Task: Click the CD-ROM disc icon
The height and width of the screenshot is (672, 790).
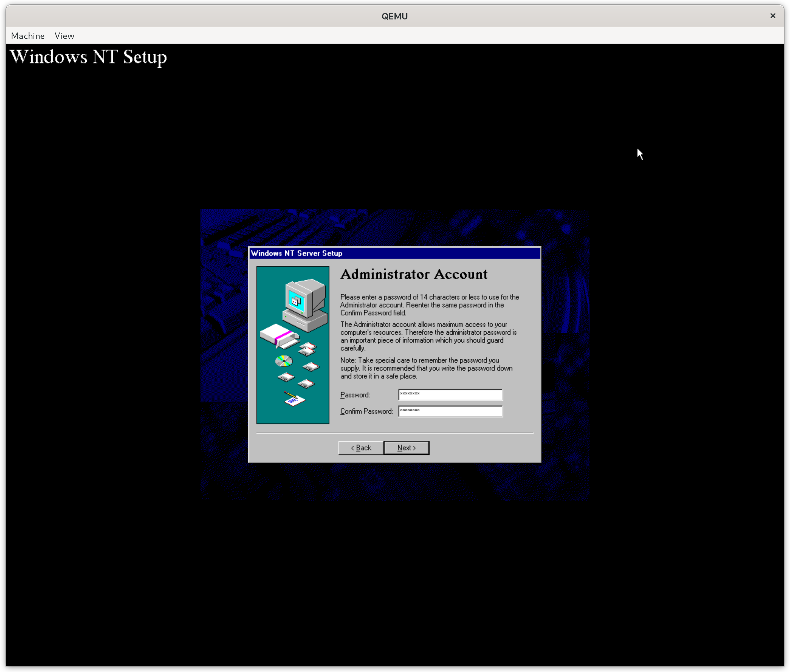Action: click(x=284, y=361)
